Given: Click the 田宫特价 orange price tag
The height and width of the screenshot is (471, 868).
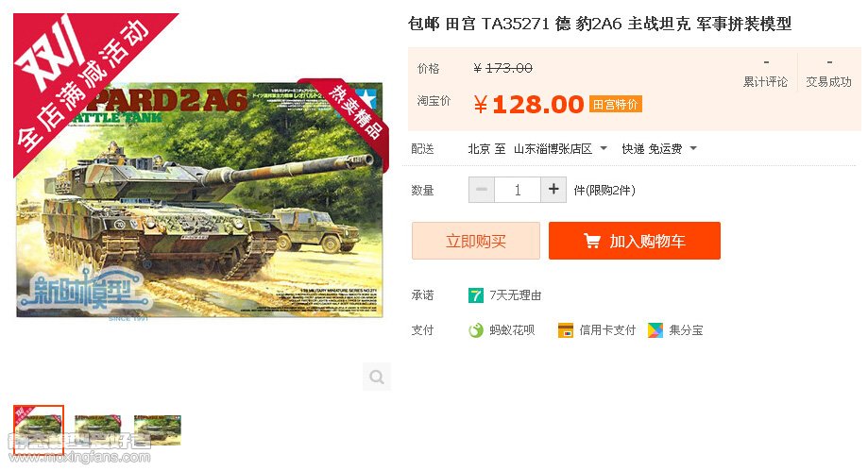Looking at the screenshot, I should click(x=616, y=104).
